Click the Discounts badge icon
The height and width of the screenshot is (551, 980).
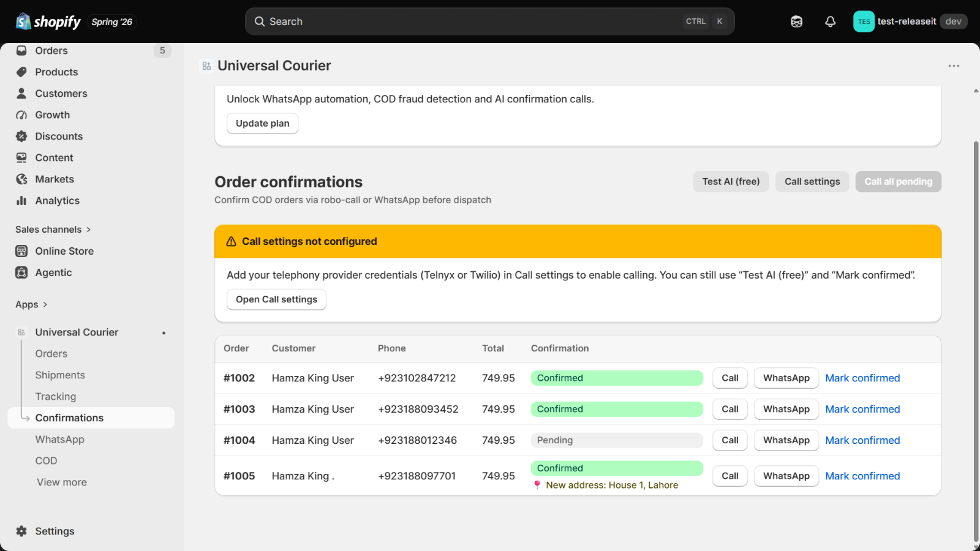click(21, 136)
